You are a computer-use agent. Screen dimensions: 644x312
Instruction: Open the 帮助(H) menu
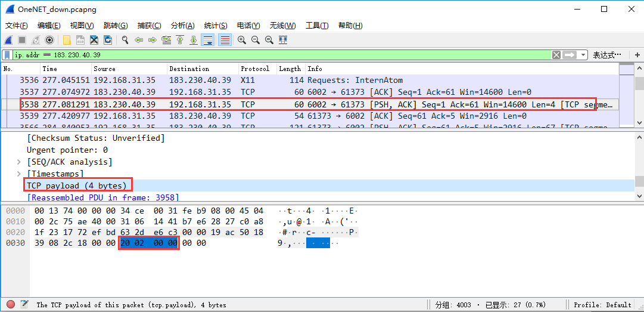[350, 26]
